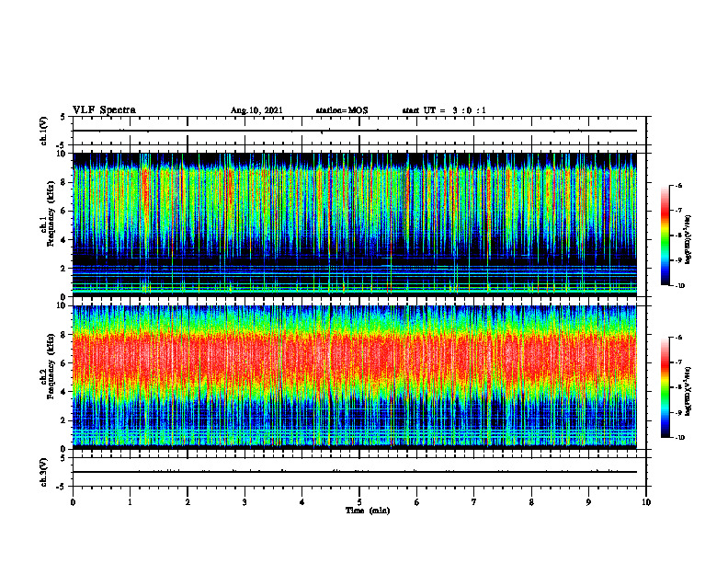Select the date text "Aug.10, 2021"
This screenshot has width=728, height=563.
click(256, 110)
